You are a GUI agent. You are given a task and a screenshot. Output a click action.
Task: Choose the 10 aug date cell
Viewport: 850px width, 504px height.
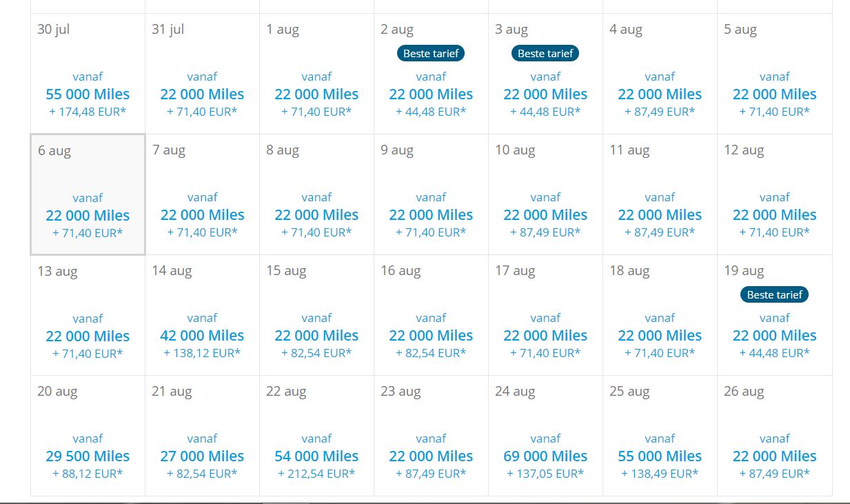pyautogui.click(x=545, y=195)
